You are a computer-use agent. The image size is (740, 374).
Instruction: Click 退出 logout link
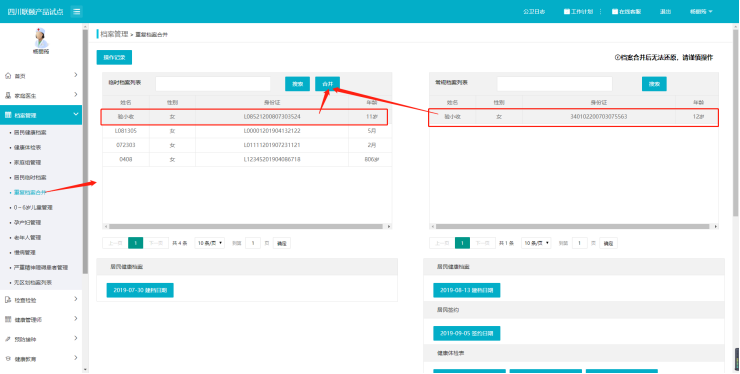pos(665,11)
